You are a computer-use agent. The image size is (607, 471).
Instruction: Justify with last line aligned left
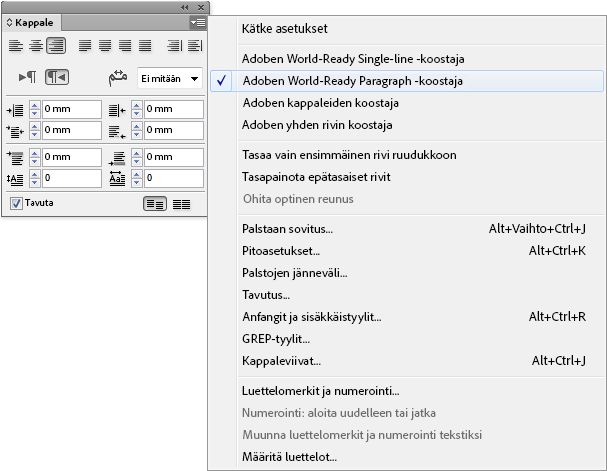pyautogui.click(x=85, y=46)
